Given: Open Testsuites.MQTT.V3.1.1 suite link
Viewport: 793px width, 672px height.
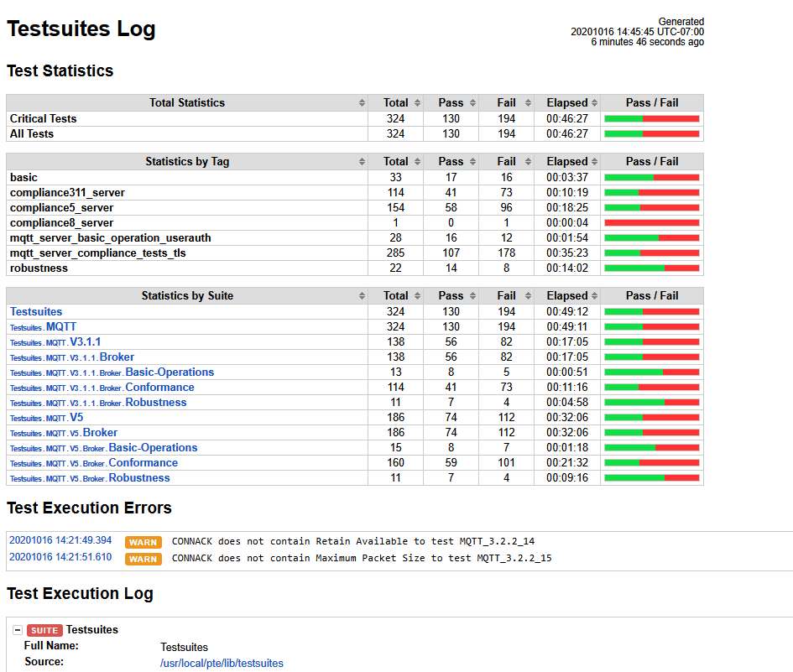Looking at the screenshot, I should tap(85, 341).
